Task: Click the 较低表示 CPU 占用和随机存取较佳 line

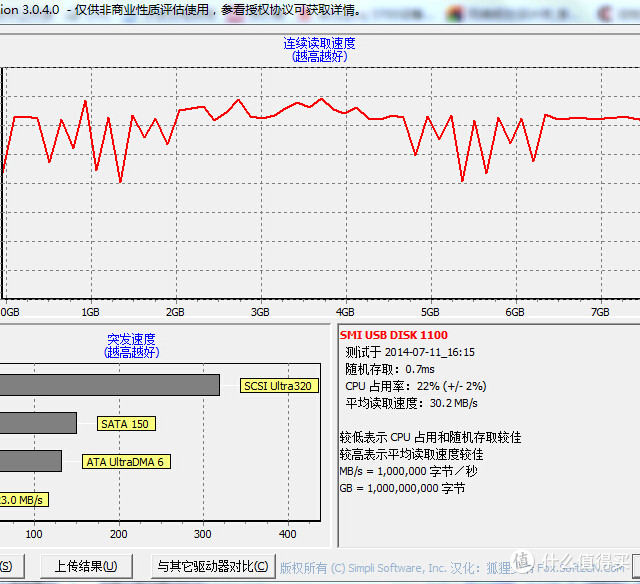Action: point(431,437)
